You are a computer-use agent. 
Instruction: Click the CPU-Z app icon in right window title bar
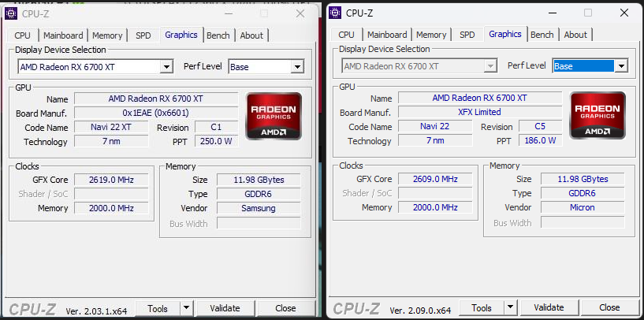coord(335,13)
